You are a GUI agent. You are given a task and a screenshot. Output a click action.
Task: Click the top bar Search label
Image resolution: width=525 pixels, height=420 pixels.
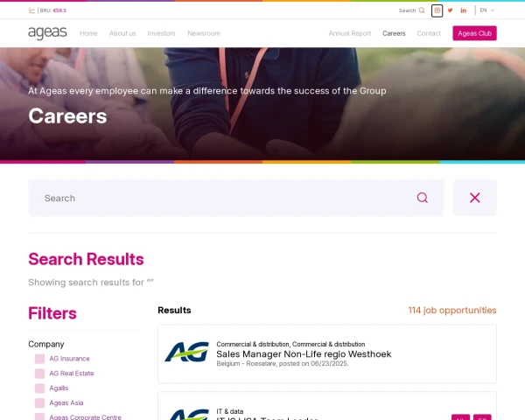point(407,10)
